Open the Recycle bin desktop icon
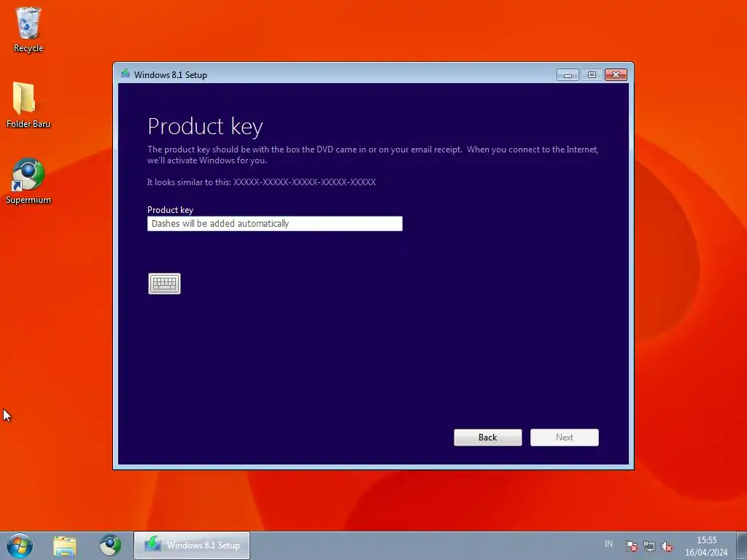This screenshot has height=560, width=747. click(x=28, y=29)
